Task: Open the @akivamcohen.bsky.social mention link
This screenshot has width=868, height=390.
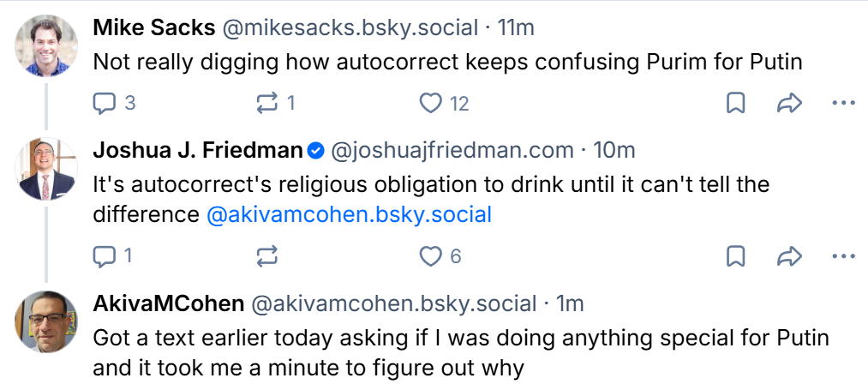Action: [x=350, y=214]
